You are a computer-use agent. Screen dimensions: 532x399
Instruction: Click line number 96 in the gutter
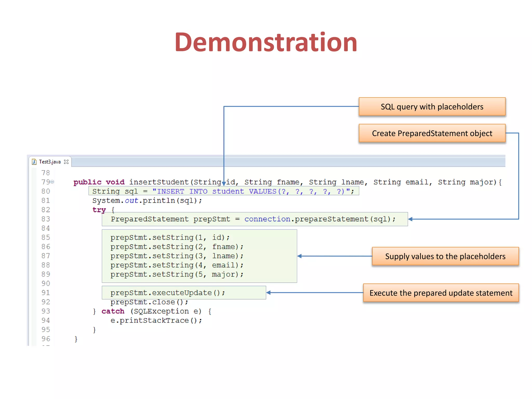[45, 339]
